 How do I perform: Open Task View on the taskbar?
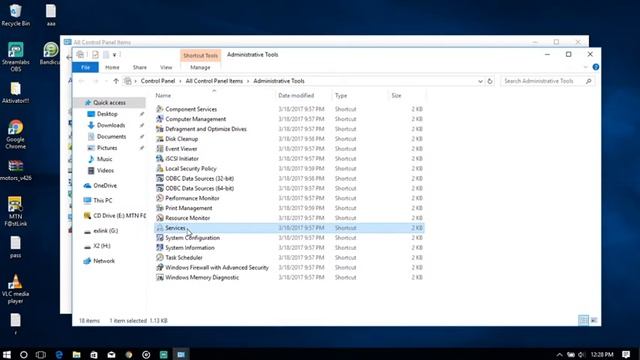pyautogui.click(x=41, y=354)
